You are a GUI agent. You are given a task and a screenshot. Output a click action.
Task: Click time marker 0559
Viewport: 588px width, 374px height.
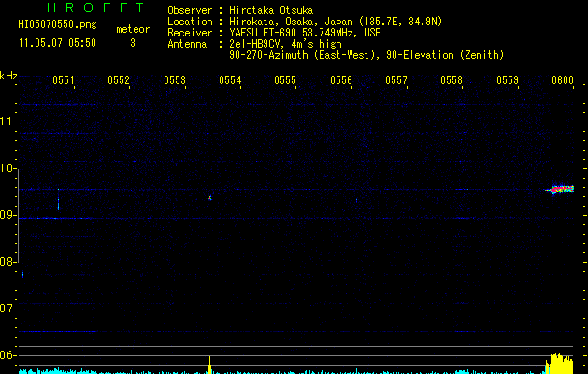(x=508, y=80)
